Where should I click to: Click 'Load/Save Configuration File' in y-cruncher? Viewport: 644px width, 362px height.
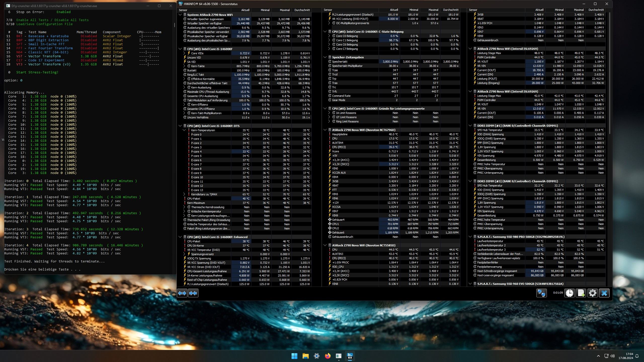(x=45, y=24)
